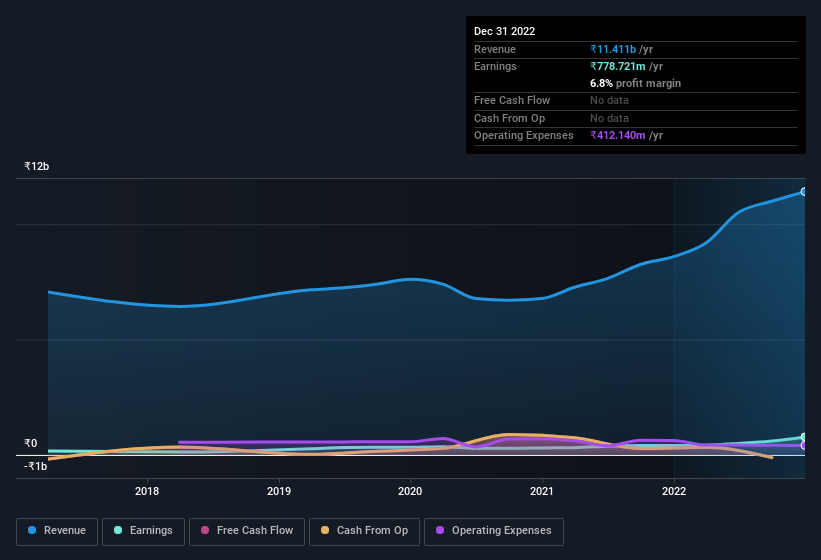
Task: Toggle the Cash From Op legend button
Action: coord(364,531)
